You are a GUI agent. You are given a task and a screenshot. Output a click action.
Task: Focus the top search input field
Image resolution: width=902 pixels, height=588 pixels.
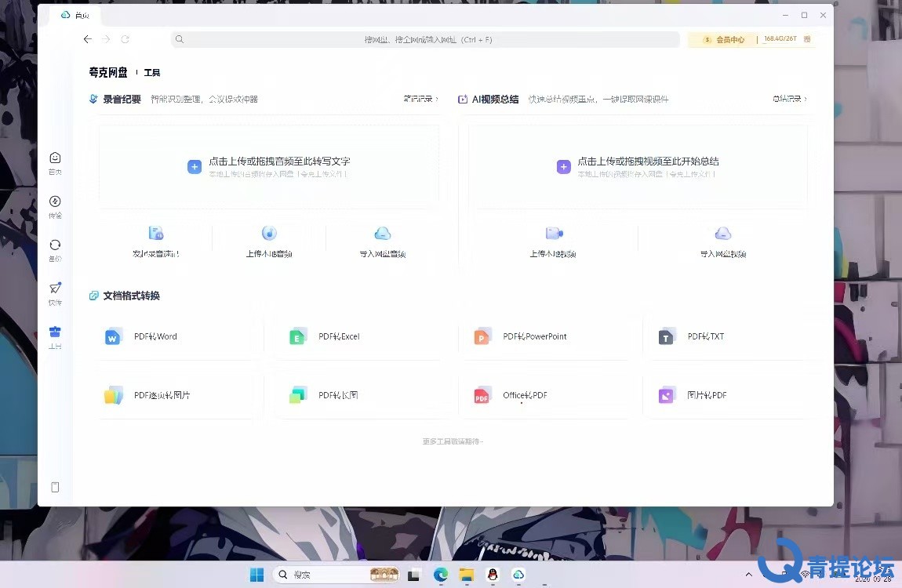pos(425,40)
